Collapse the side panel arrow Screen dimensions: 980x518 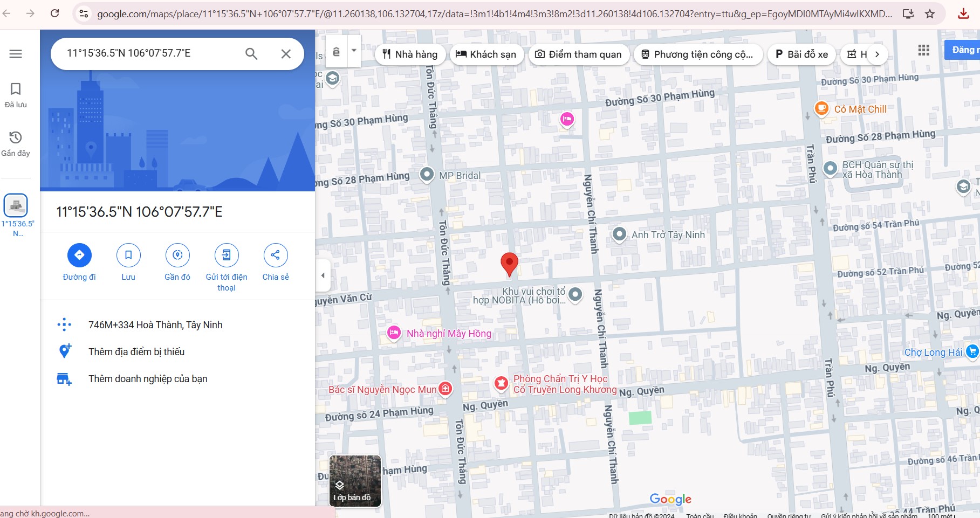point(323,275)
